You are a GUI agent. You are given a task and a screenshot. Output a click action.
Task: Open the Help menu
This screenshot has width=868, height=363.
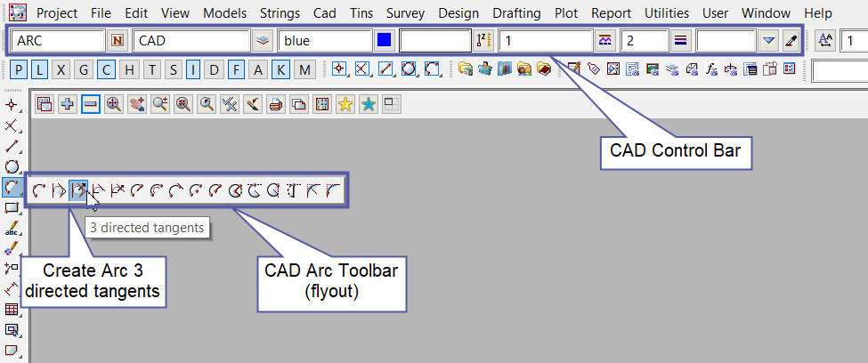pyautogui.click(x=817, y=13)
